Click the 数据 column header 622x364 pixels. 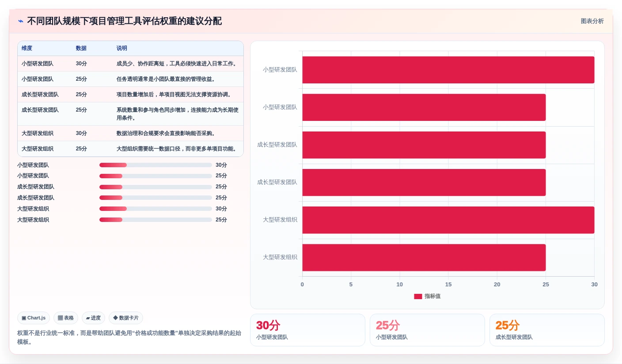tap(81, 48)
